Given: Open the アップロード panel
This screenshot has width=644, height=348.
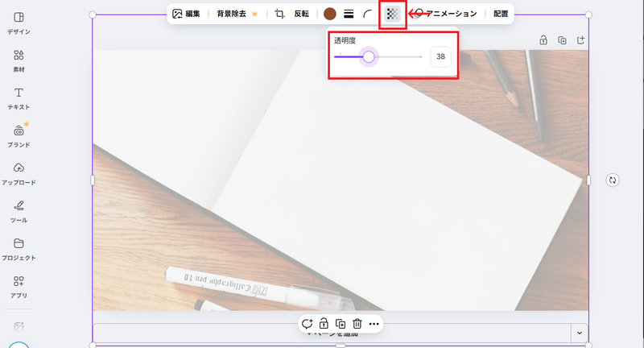Looking at the screenshot, I should pyautogui.click(x=19, y=174).
